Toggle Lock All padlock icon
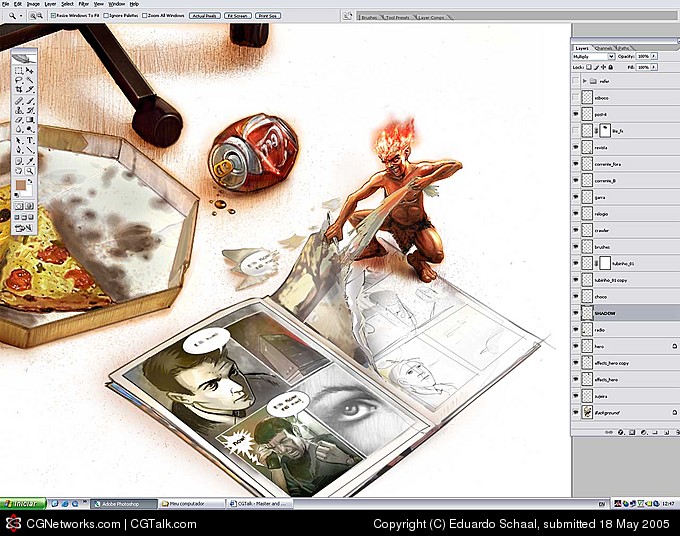680x536 pixels. click(x=611, y=67)
